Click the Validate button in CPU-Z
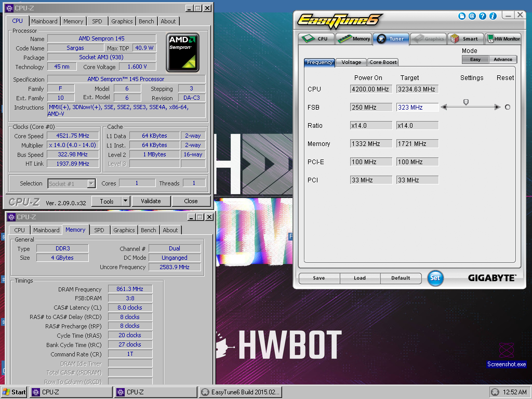The image size is (532, 399). pyautogui.click(x=151, y=201)
